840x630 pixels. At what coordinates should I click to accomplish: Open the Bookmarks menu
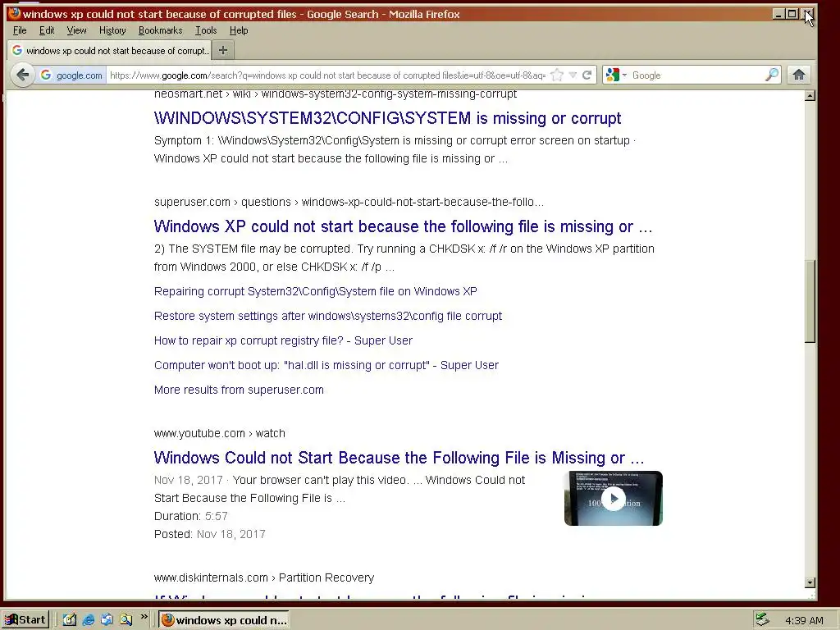coord(160,30)
